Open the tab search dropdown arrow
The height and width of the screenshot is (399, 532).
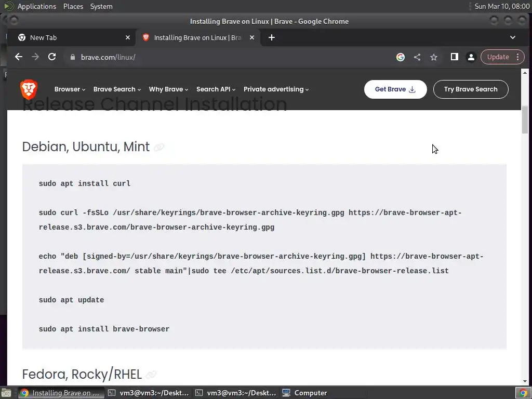[x=513, y=37]
